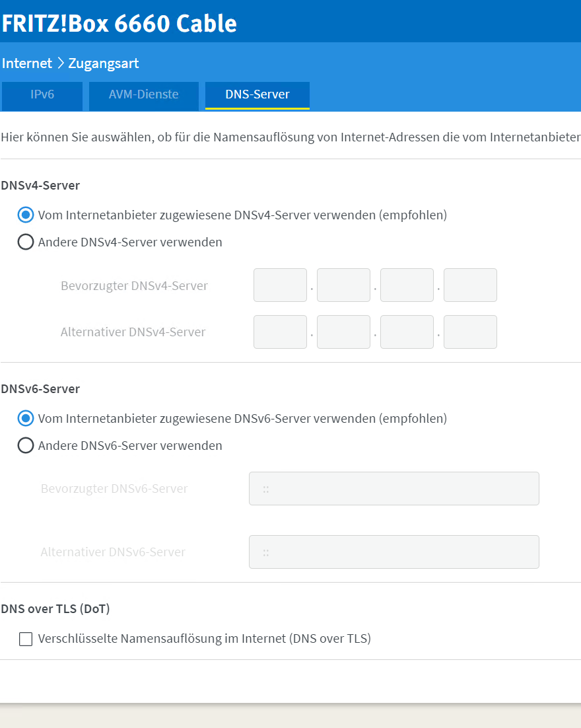The image size is (581, 728).
Task: Click first octet of Bevorzugter DNSv4-Server
Action: [x=281, y=285]
